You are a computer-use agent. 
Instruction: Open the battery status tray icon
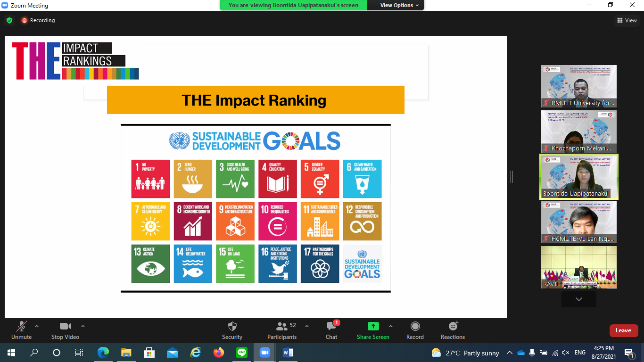(x=544, y=353)
